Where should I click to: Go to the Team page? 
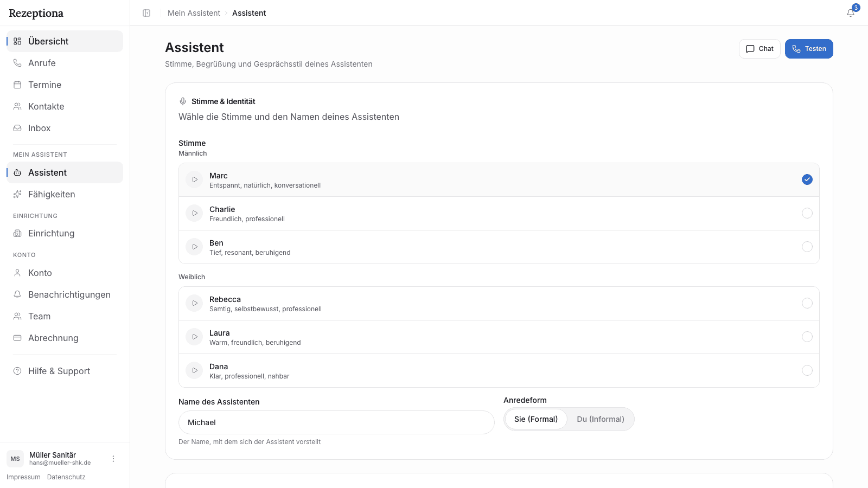[x=65, y=316]
